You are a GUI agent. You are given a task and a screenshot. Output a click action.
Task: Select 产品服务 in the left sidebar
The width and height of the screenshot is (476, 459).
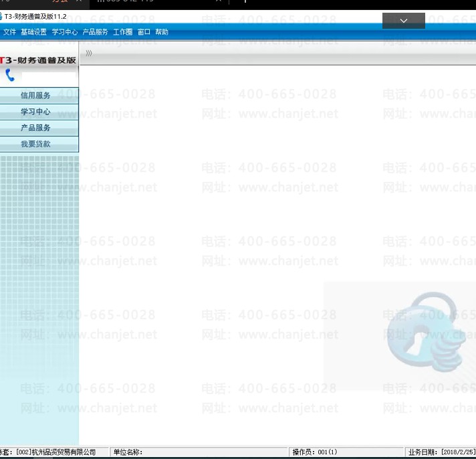click(x=39, y=128)
